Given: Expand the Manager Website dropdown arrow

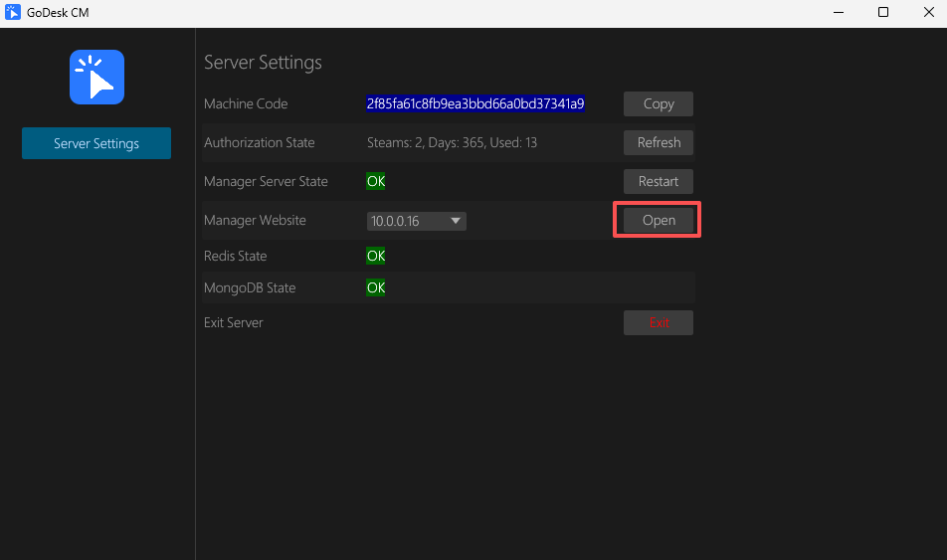Looking at the screenshot, I should [455, 221].
